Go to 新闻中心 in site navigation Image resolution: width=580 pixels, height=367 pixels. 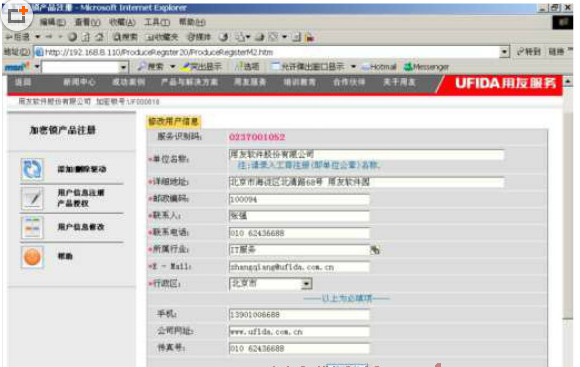[79, 82]
